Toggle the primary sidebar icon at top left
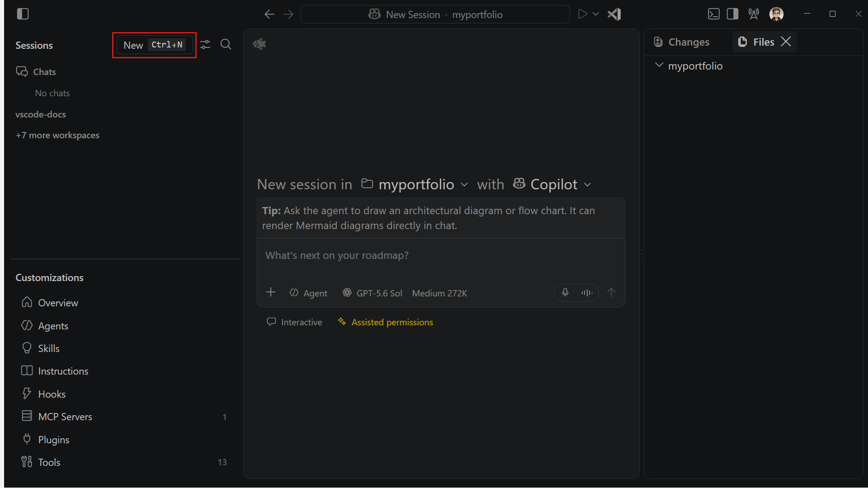 [23, 14]
